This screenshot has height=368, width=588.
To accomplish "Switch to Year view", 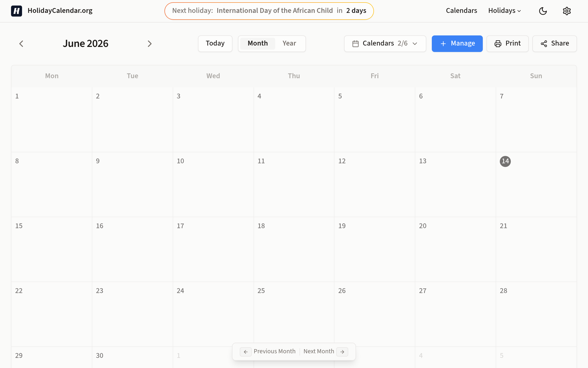I will click(289, 43).
